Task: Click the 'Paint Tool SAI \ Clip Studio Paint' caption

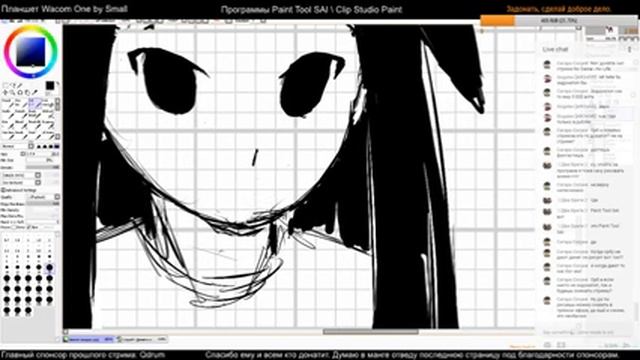Action: pos(338,9)
